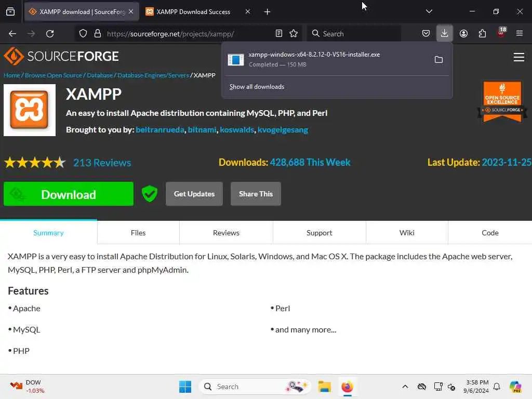Open the Extensions puzzle icon
The height and width of the screenshot is (399, 532).
(x=482, y=34)
